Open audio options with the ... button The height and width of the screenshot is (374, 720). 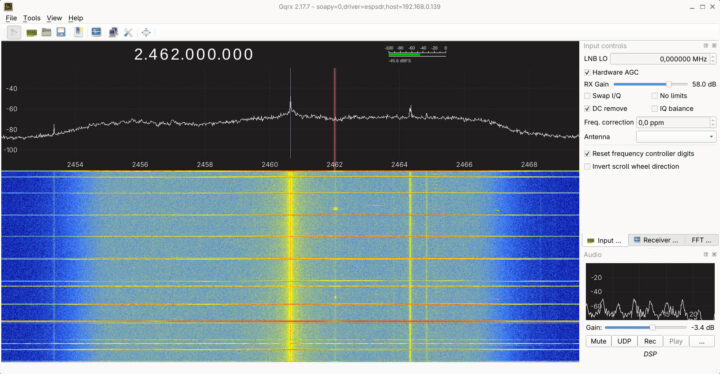[702, 341]
